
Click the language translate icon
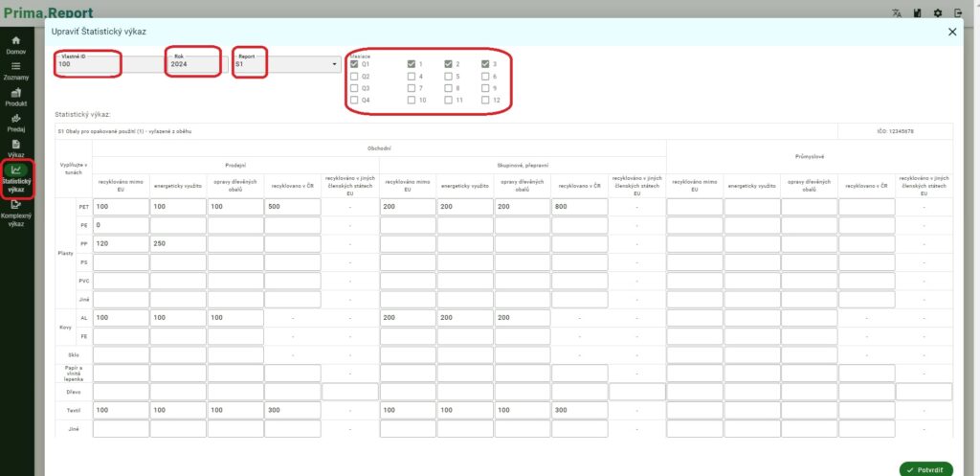(897, 13)
